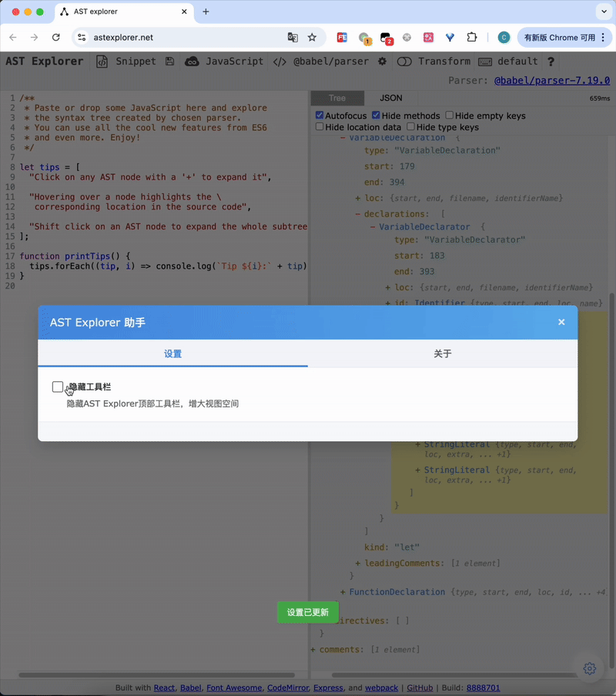Open the parser settings gear beside @babel/parser
The width and height of the screenshot is (616, 696).
382,61
